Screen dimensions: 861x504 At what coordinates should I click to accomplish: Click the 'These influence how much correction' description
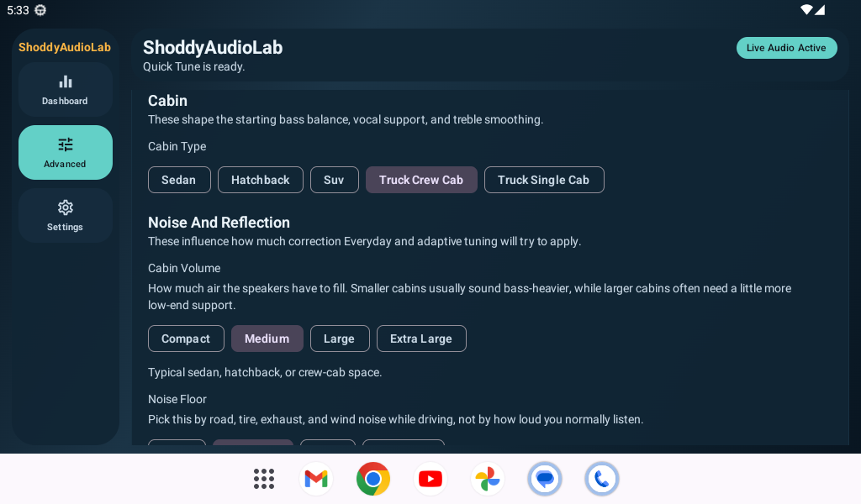(364, 241)
